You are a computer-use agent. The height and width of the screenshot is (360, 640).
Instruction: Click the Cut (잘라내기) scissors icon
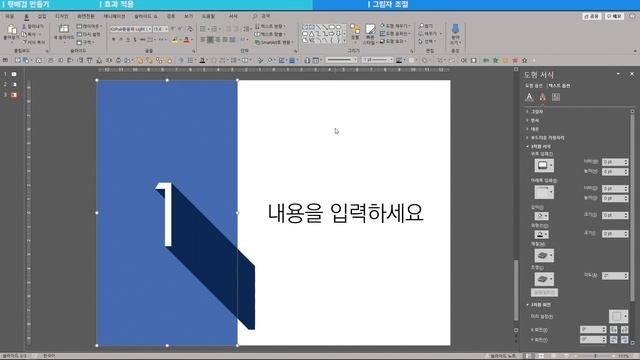pos(24,26)
